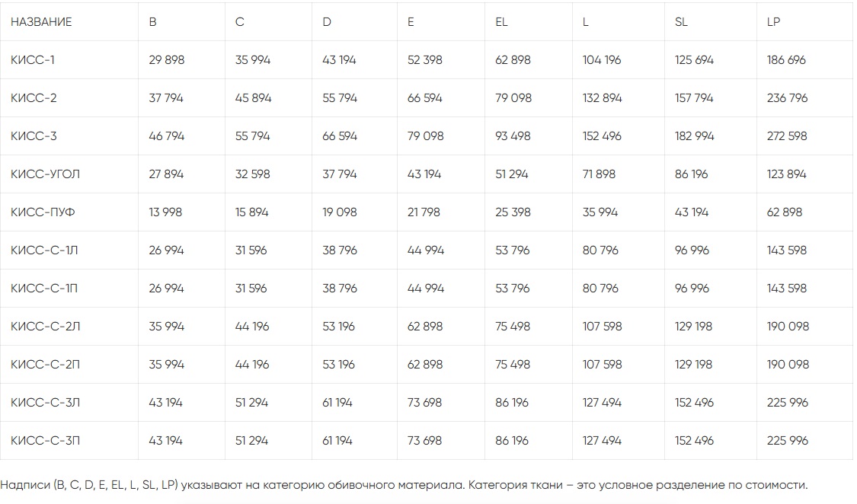Select the КИСС-С-2Л row label

[45, 327]
